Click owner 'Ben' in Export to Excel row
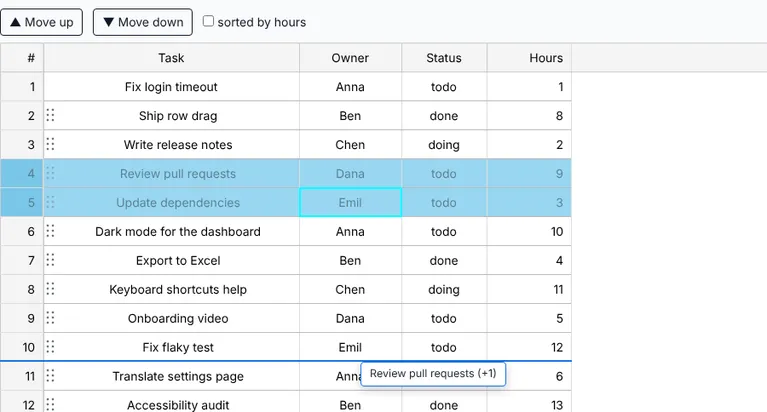This screenshot has height=412, width=767. [x=351, y=260]
